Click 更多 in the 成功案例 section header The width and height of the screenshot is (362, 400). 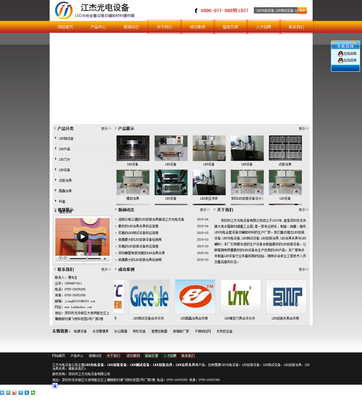pyautogui.click(x=303, y=269)
